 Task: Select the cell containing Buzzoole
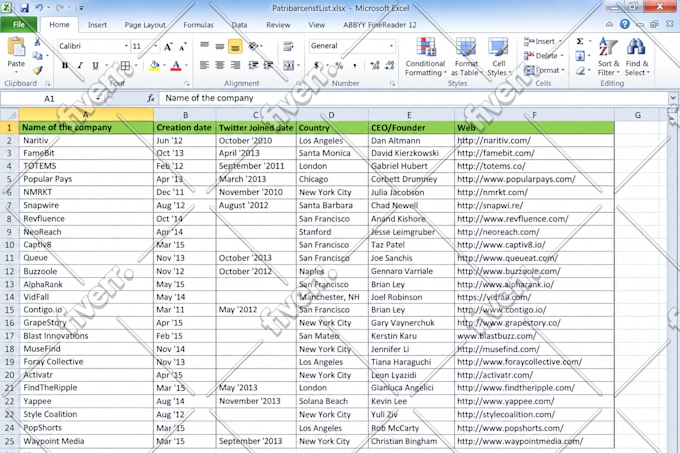pos(86,271)
